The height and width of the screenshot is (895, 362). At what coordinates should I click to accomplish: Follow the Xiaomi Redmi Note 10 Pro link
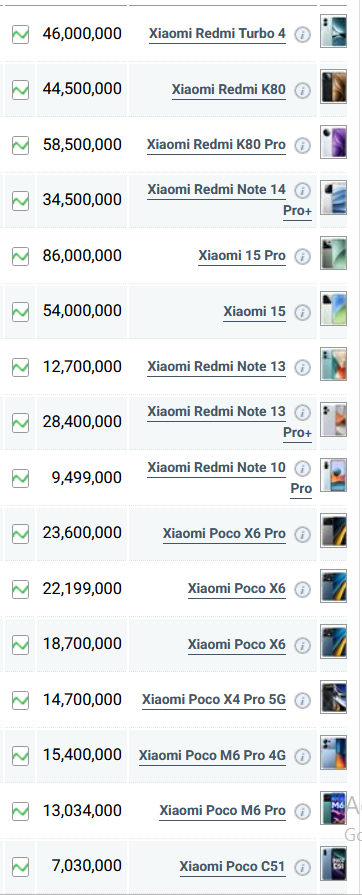230,478
